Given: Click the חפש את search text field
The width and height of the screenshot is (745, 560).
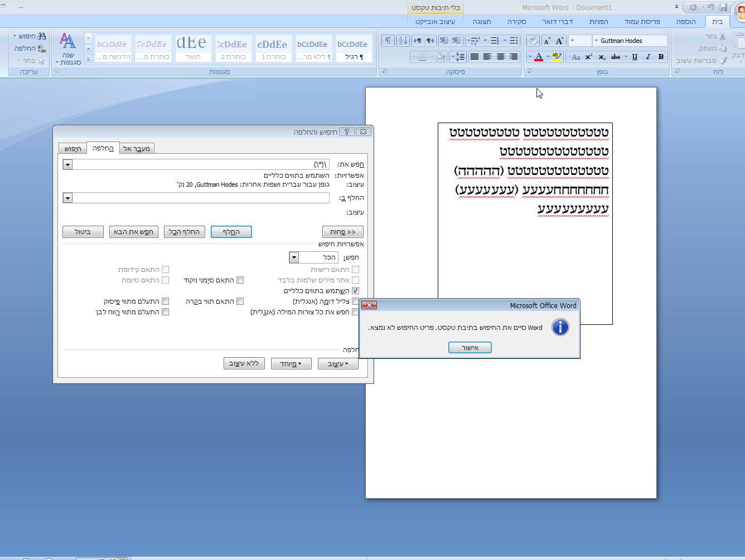Looking at the screenshot, I should [x=201, y=164].
